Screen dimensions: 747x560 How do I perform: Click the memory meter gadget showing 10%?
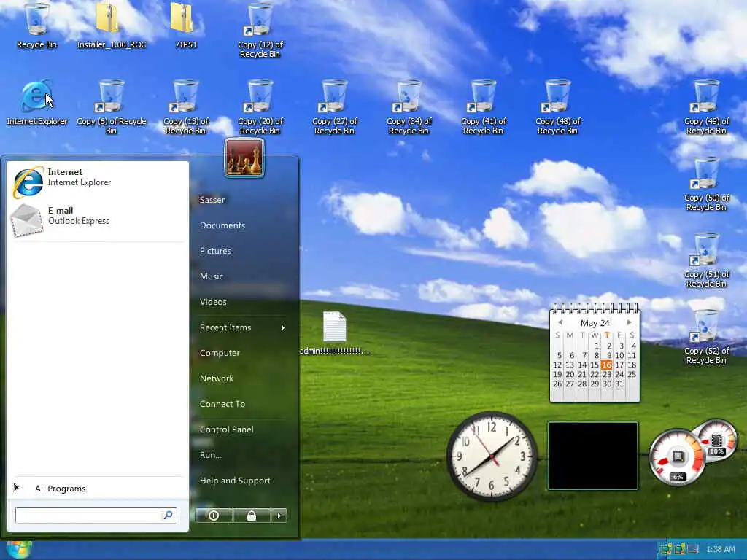coord(716,440)
